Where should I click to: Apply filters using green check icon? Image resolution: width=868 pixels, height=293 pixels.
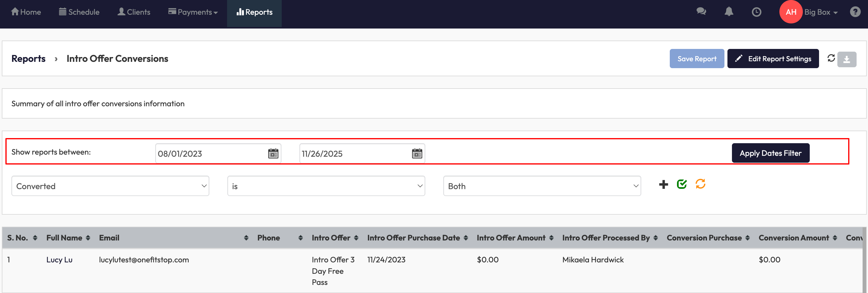(x=682, y=184)
